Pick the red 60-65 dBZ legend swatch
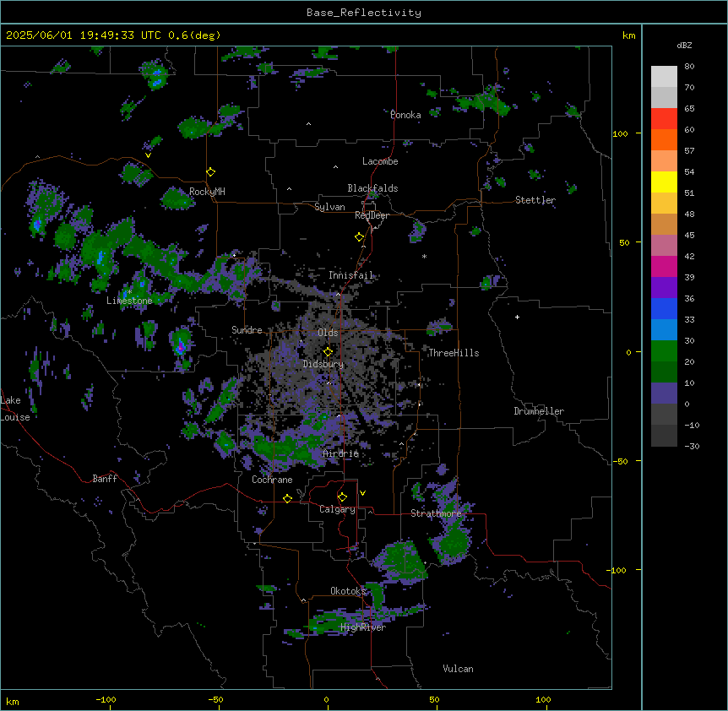The height and width of the screenshot is (711, 728). [x=664, y=119]
